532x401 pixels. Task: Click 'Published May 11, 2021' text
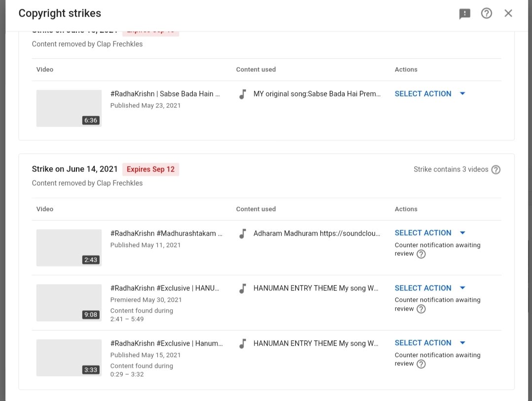(x=145, y=245)
